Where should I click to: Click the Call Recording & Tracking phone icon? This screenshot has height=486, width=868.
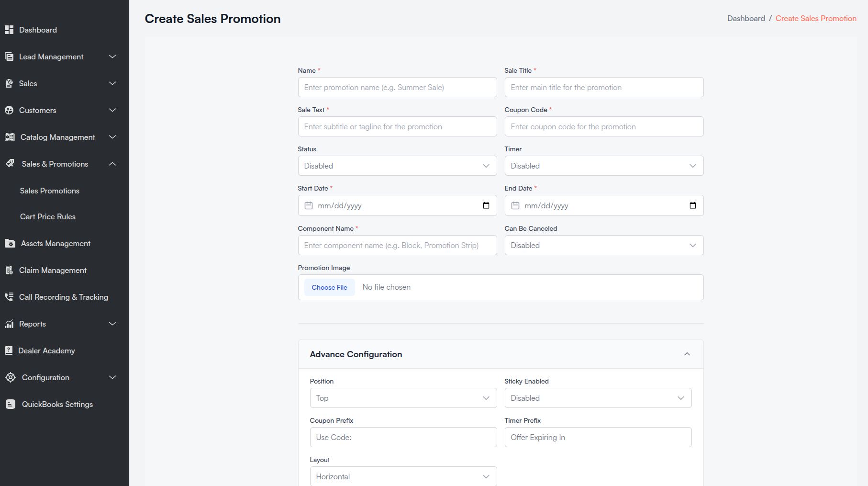tap(9, 297)
